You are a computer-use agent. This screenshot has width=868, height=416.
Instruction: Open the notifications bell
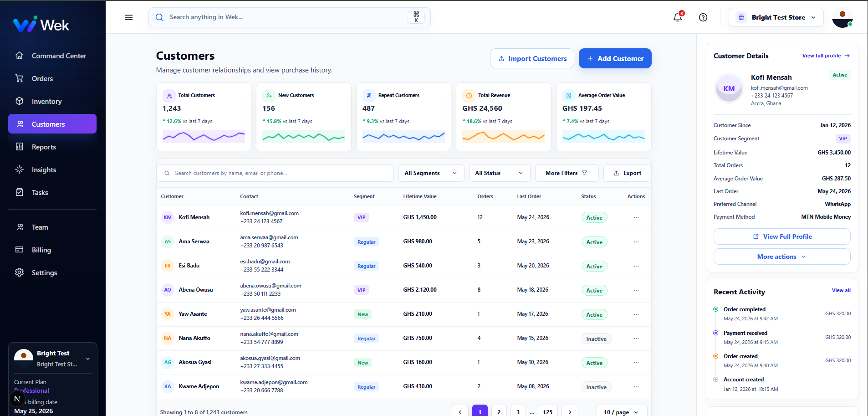tap(678, 17)
